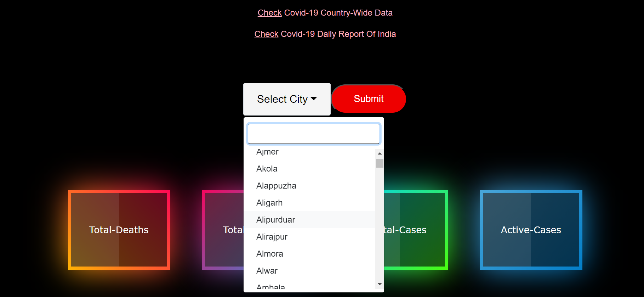
Task: Click the scrollbar down arrow in city list
Action: click(x=380, y=284)
